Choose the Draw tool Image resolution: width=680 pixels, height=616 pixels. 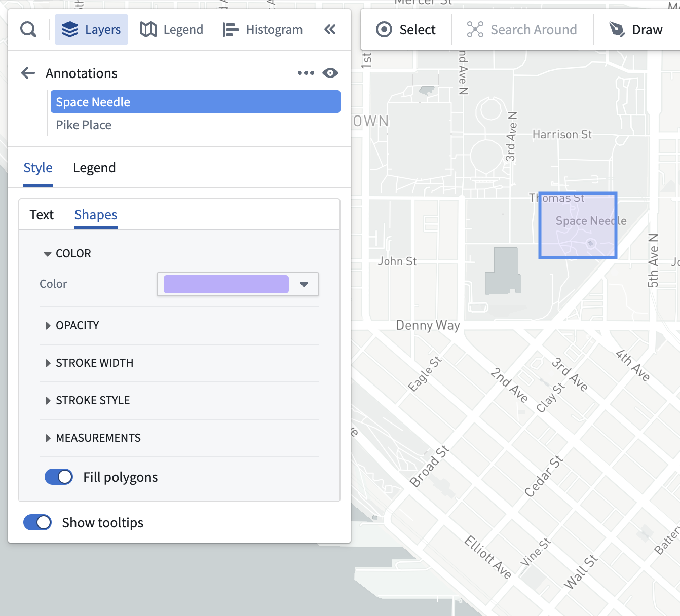[636, 30]
